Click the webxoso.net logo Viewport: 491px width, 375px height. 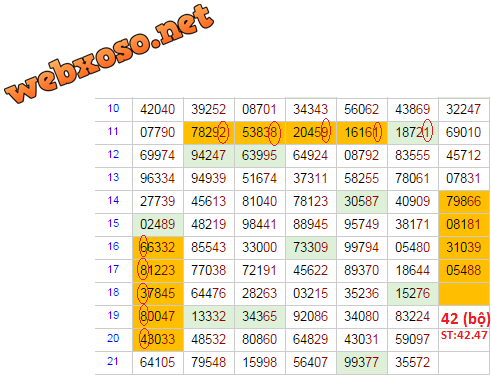tap(109, 53)
